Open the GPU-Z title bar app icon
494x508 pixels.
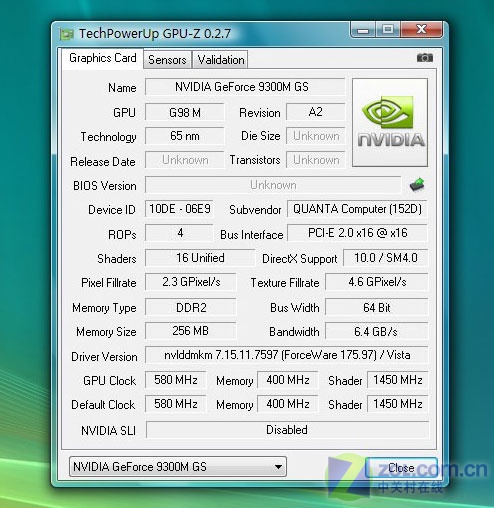66,34
